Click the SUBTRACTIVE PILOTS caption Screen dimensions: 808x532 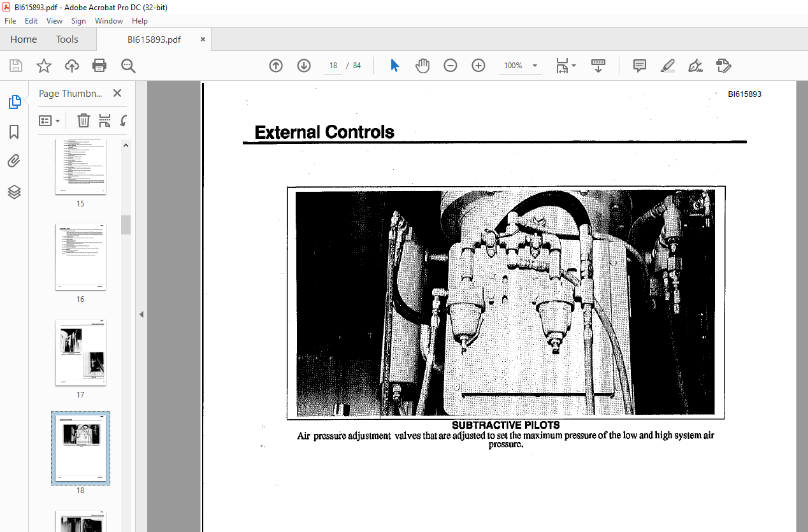(506, 425)
